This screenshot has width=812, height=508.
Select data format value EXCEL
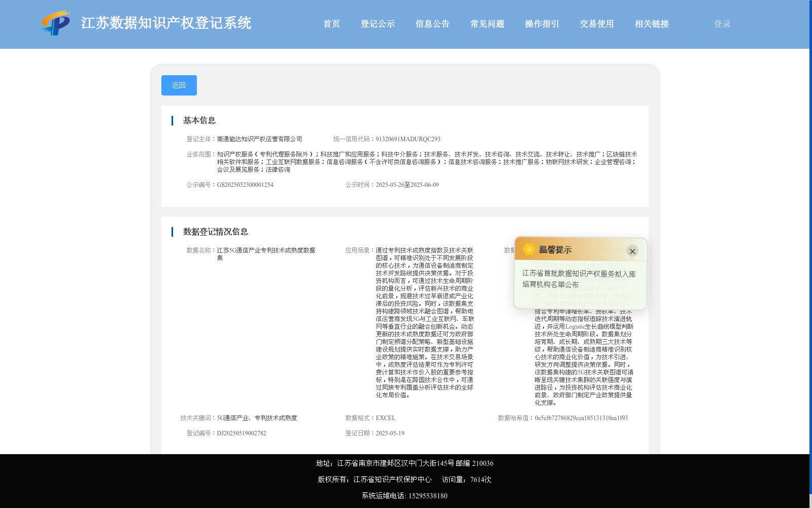[386, 418]
